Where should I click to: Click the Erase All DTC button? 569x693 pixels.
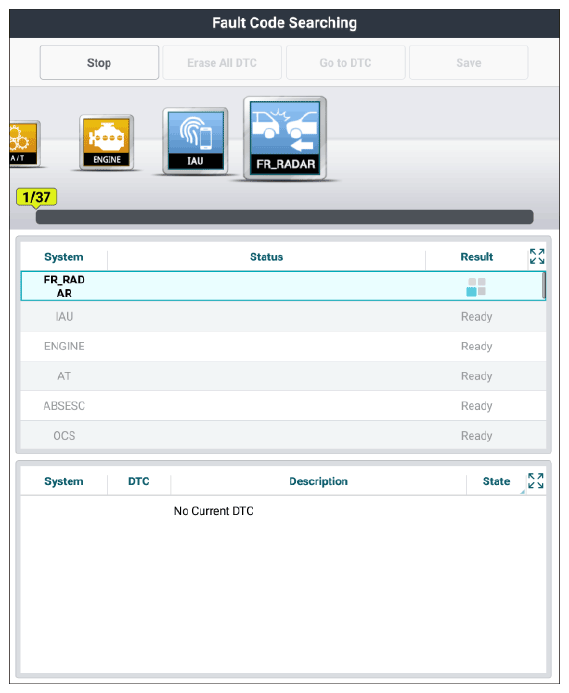pos(222,63)
